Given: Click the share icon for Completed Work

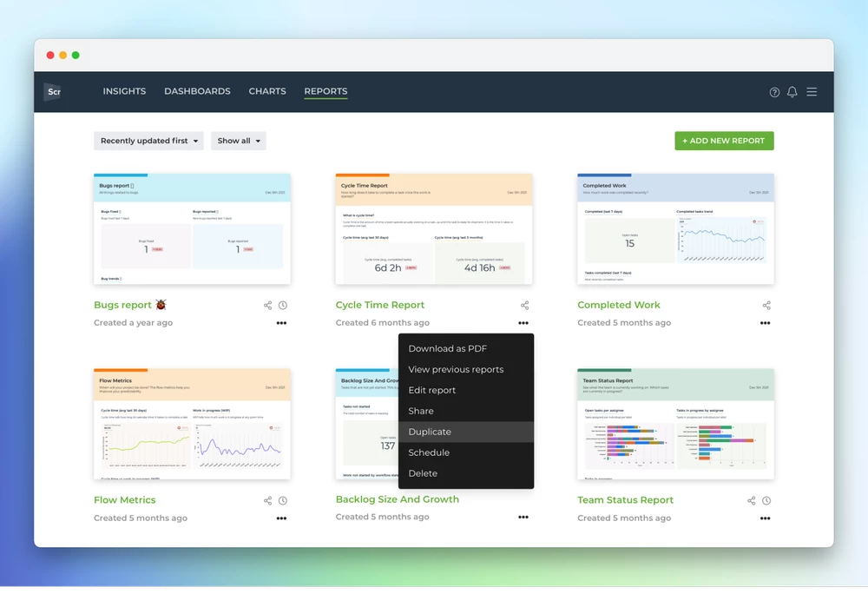Looking at the screenshot, I should [x=766, y=305].
